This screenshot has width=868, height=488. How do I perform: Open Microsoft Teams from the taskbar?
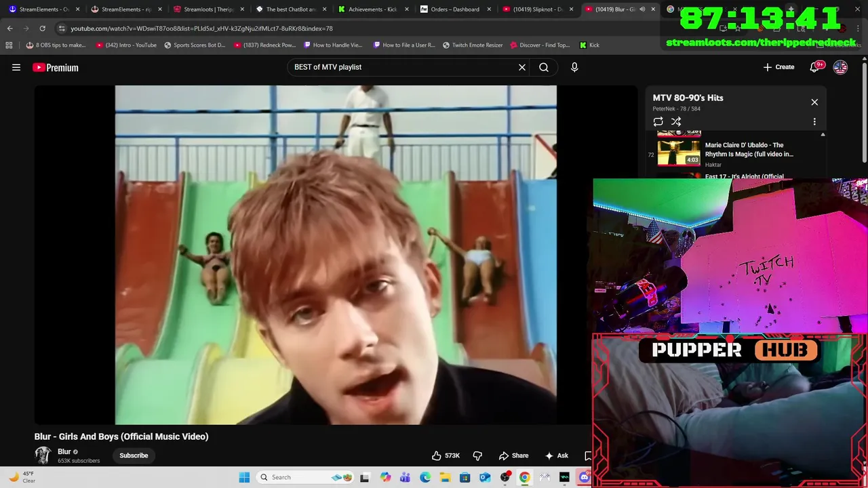point(405,477)
